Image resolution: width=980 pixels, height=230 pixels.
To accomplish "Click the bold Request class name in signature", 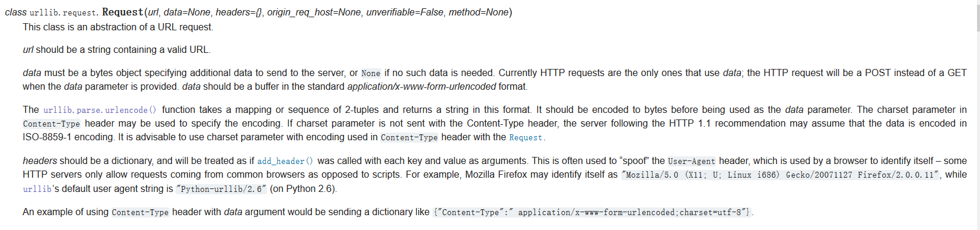I will click(123, 12).
